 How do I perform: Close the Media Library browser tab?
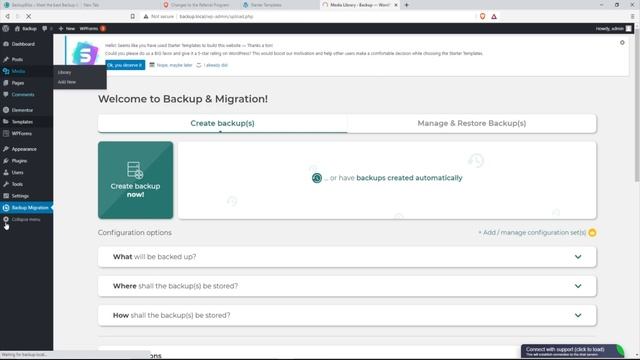pos(396,5)
